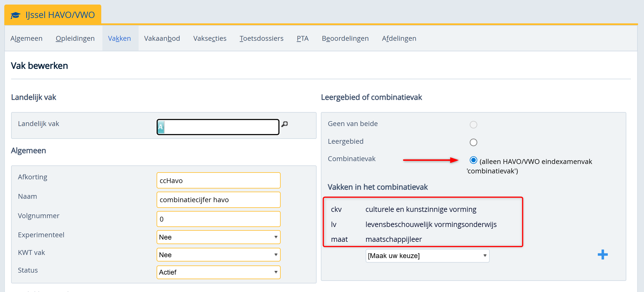Screen dimensions: 644x292
Task: Expand the Status dropdown set to Actief
Action: [x=218, y=272]
